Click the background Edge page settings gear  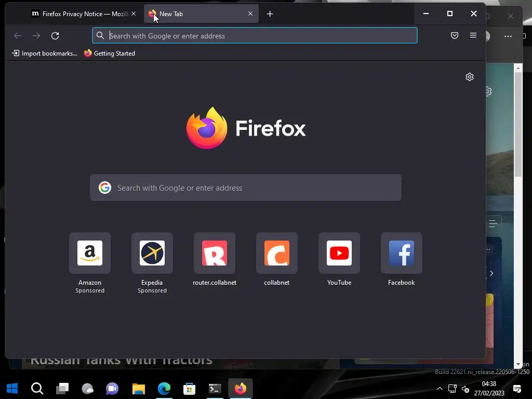pos(489,91)
